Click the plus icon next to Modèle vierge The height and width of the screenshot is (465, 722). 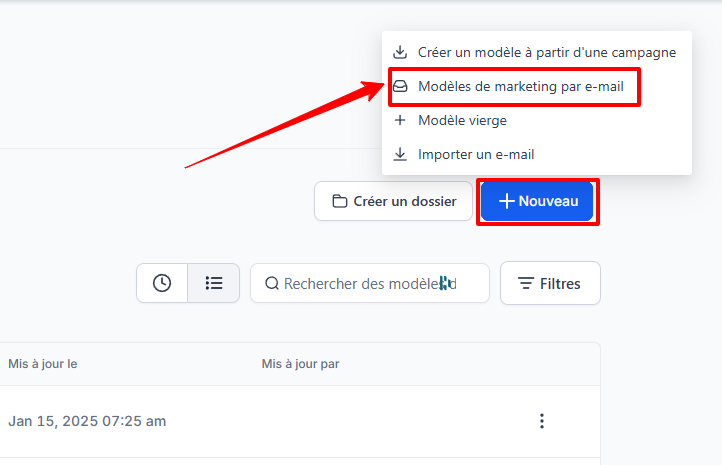[400, 120]
